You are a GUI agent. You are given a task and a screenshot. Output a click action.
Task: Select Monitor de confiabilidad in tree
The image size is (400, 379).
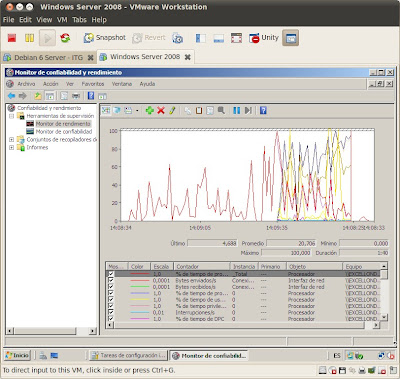(x=64, y=132)
